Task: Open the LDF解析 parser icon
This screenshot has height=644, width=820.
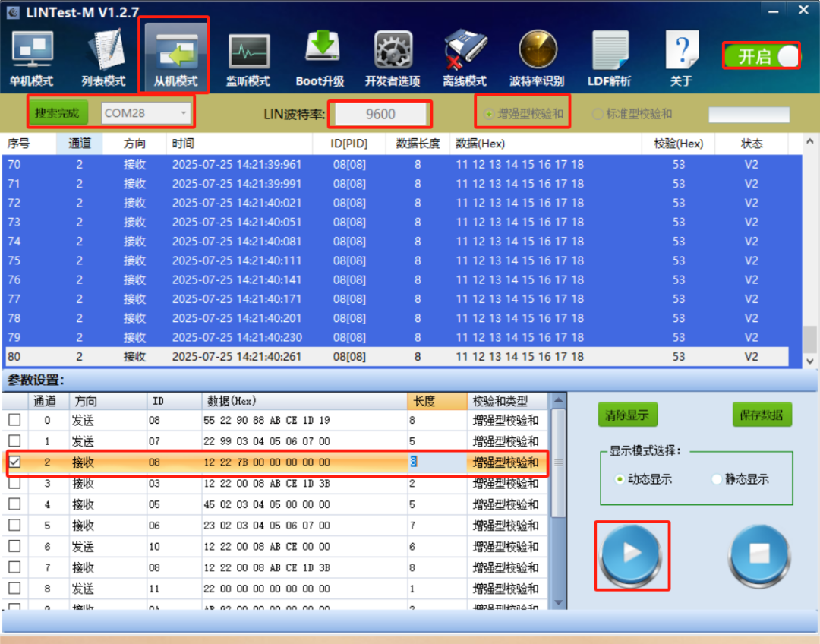Action: (x=609, y=58)
